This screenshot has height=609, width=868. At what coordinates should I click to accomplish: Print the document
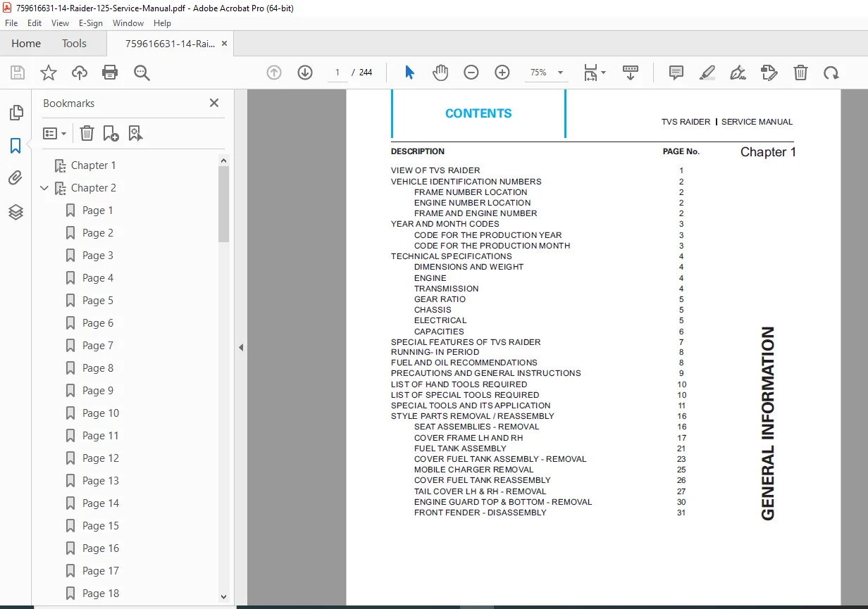pyautogui.click(x=110, y=73)
